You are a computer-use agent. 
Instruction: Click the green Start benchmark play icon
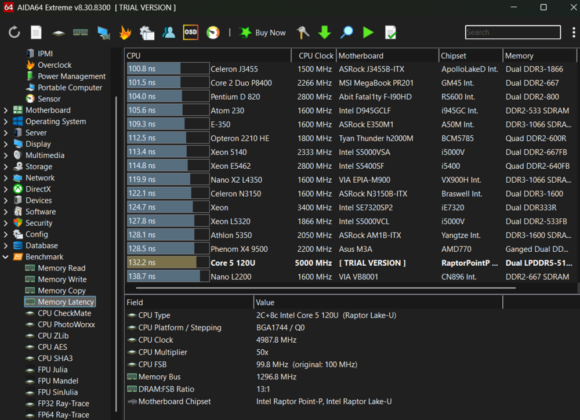(x=368, y=33)
